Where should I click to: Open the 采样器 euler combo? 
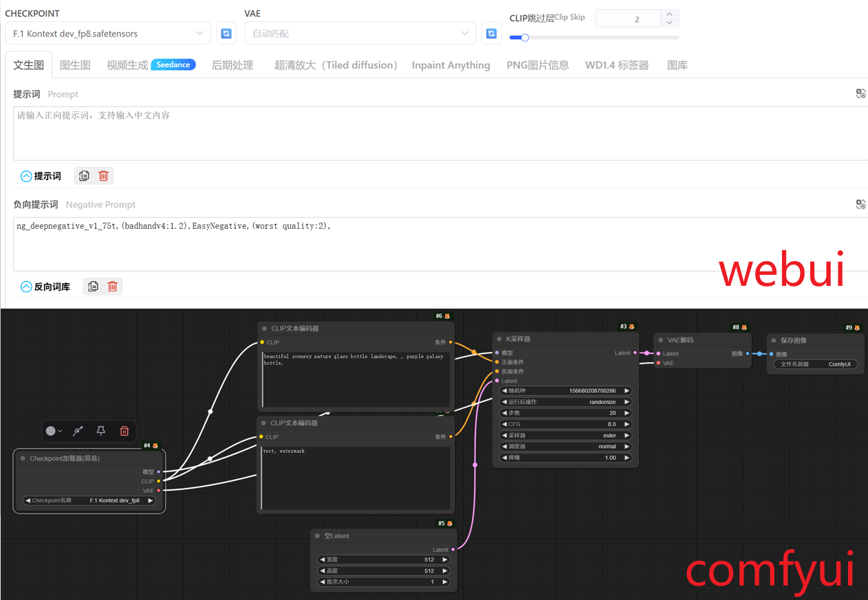pyautogui.click(x=565, y=435)
